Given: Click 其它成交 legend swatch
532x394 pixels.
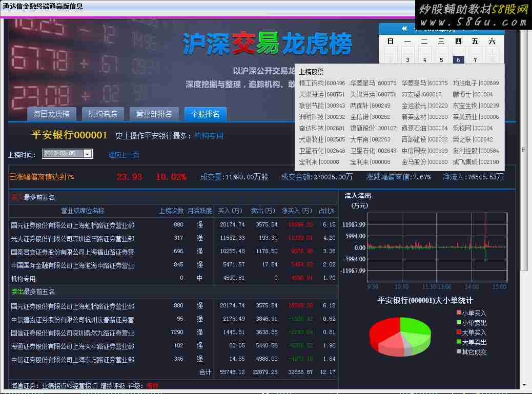Looking at the screenshot, I should (x=459, y=351).
